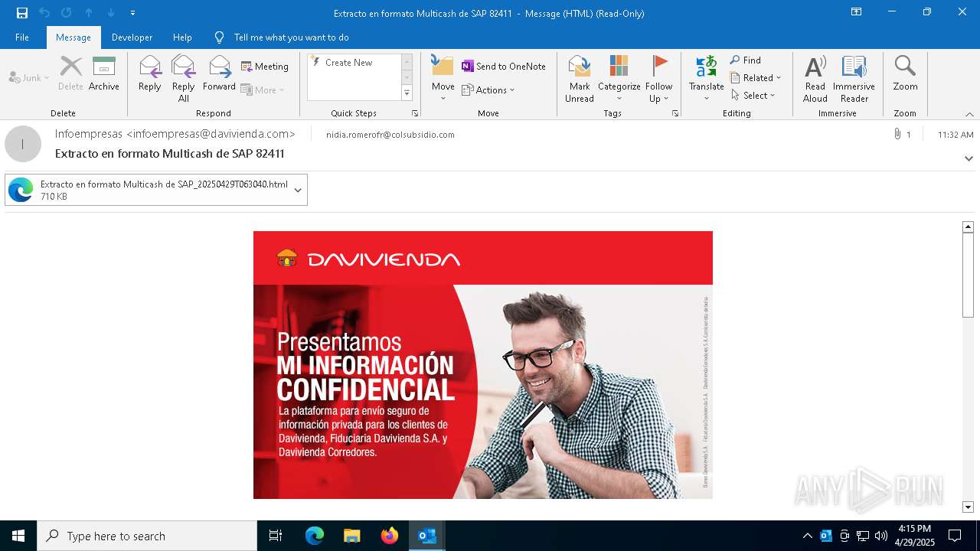The image size is (980, 551).
Task: Send message to OneNote
Action: (x=504, y=67)
